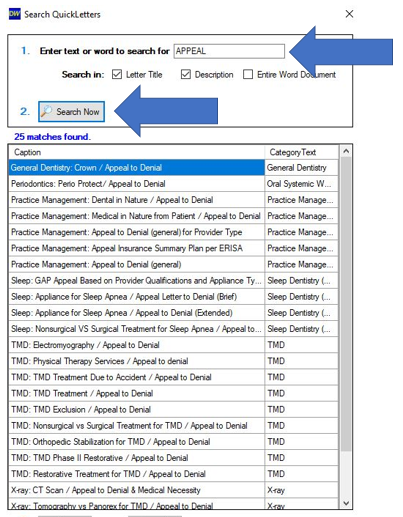
Task: Toggle the Description checkbox
Action: (x=186, y=74)
